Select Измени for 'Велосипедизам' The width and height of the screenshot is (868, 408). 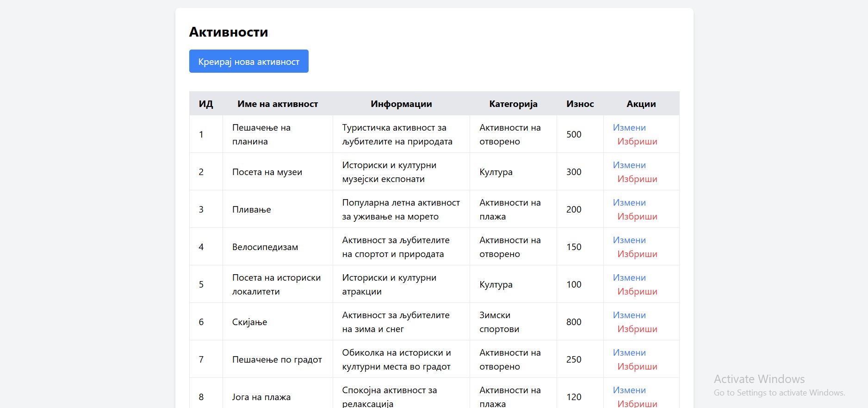coord(629,240)
